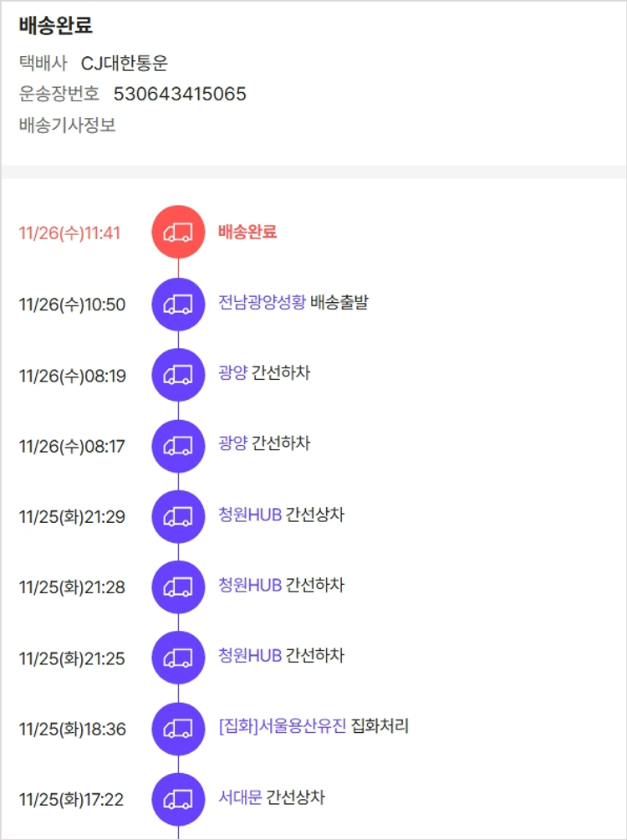627x840 pixels.
Task: Click truck icon for 청원HUB 간선상차
Action: (177, 516)
